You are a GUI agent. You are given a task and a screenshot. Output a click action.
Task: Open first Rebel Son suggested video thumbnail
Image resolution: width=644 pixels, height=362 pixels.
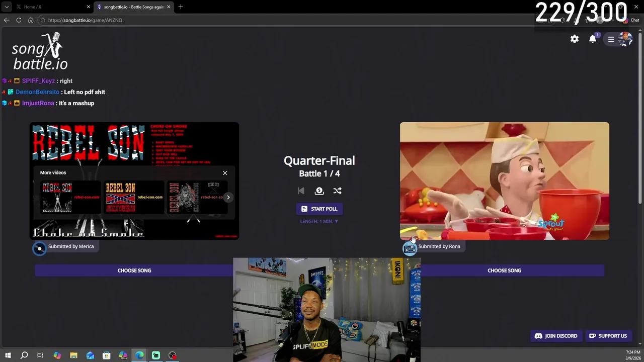tap(70, 197)
